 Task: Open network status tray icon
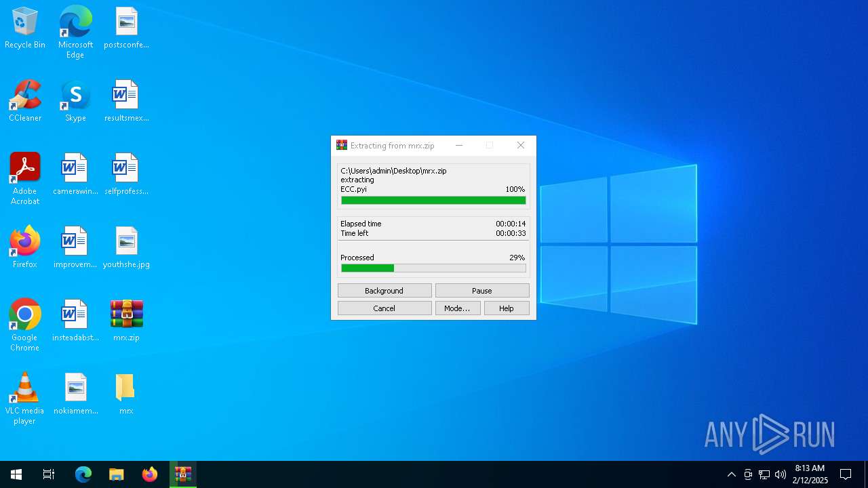pyautogui.click(x=764, y=474)
